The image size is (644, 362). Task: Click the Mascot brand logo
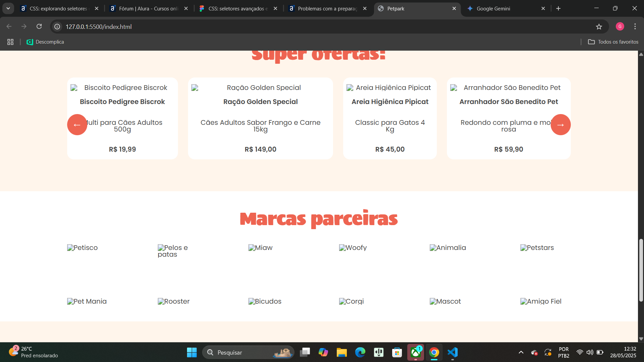[x=445, y=301]
